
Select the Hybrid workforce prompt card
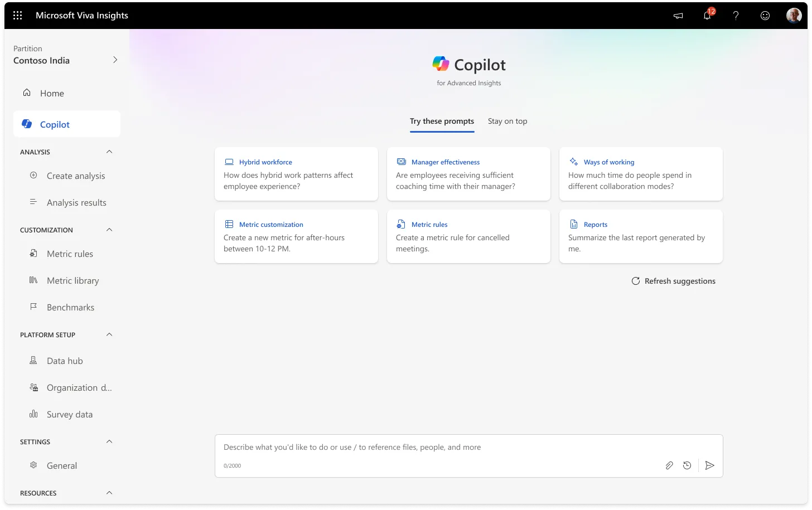pos(296,174)
